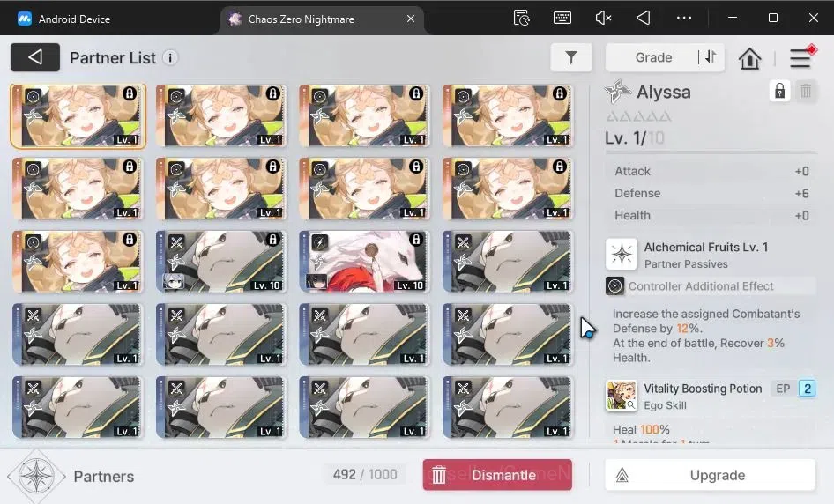Click the emulator back triangle icon in title bar
834x504 pixels.
644,19
